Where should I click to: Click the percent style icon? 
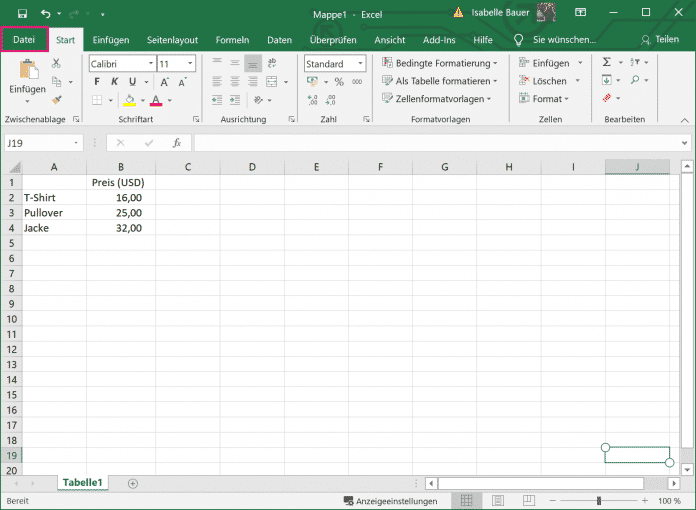click(x=340, y=81)
